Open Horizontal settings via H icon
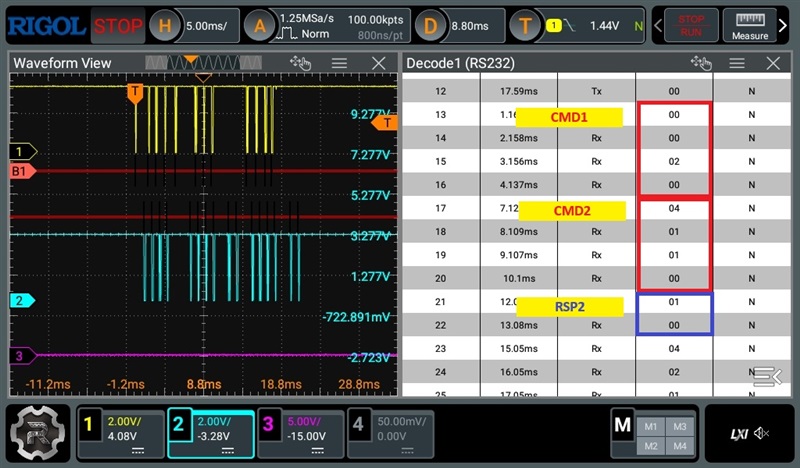This screenshot has height=468, width=800. pyautogui.click(x=165, y=26)
